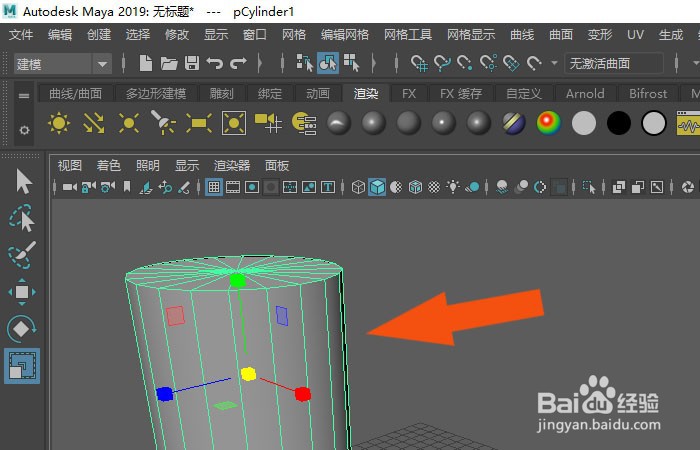This screenshot has width=700, height=450.
Task: Open the panel 渲染器 menu
Action: click(232, 166)
